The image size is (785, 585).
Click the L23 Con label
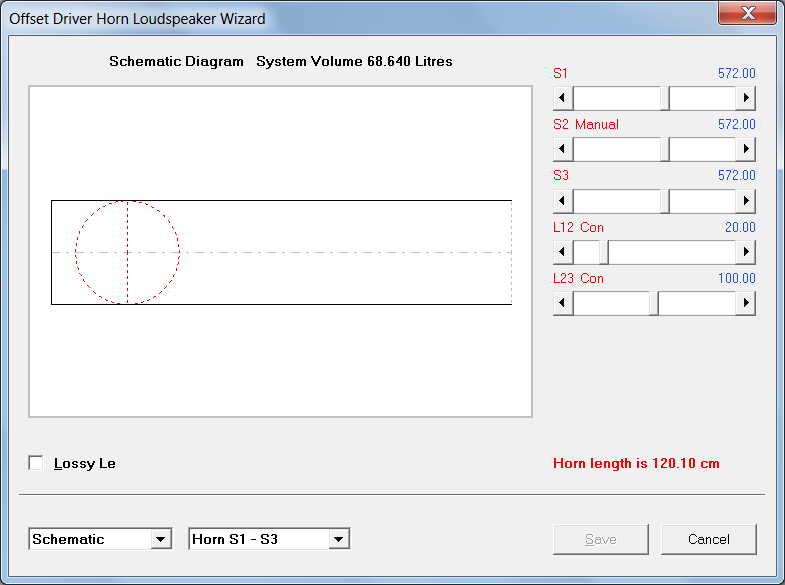(578, 278)
